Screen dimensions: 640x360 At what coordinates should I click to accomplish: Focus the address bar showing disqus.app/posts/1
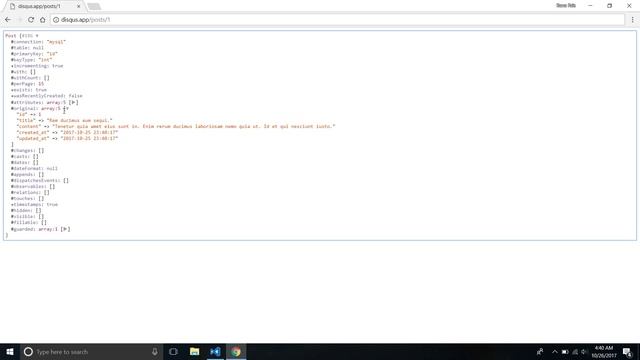(x=337, y=20)
